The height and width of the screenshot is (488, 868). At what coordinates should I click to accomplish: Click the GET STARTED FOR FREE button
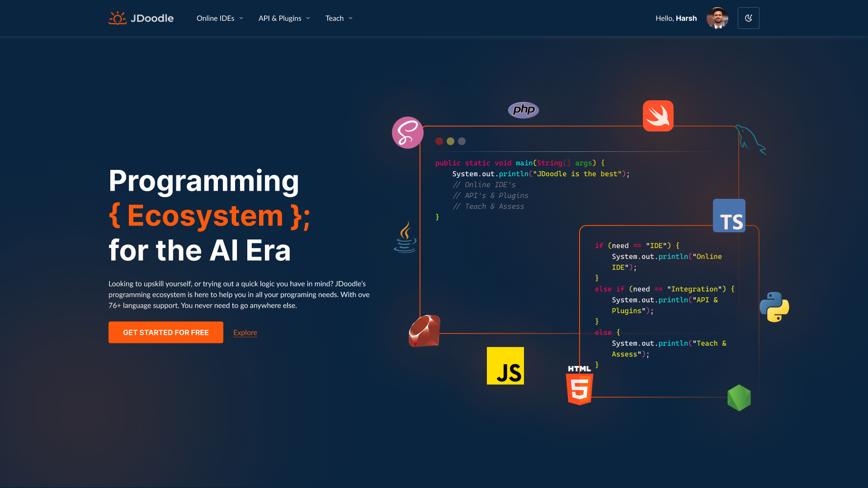tap(165, 332)
